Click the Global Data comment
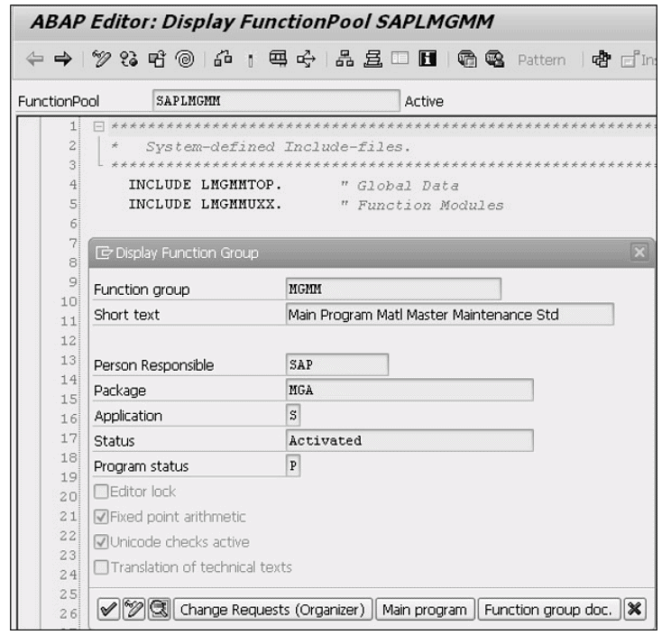 coord(407,186)
